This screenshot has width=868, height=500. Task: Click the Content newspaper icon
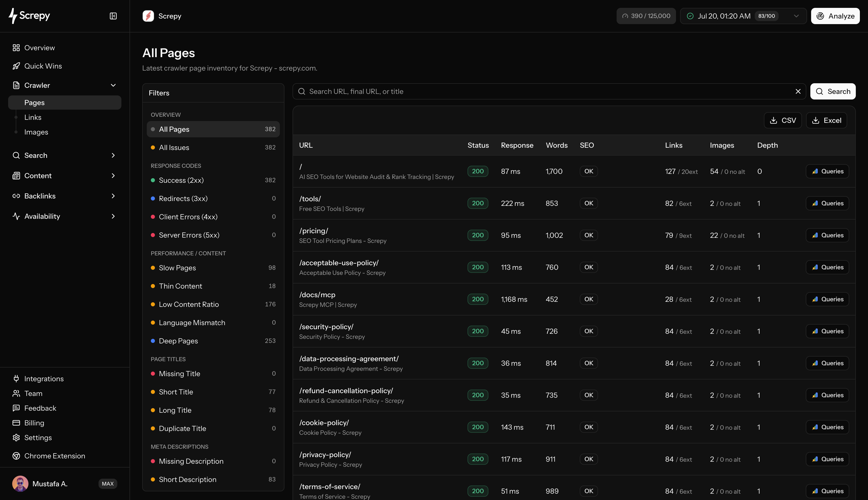[16, 175]
